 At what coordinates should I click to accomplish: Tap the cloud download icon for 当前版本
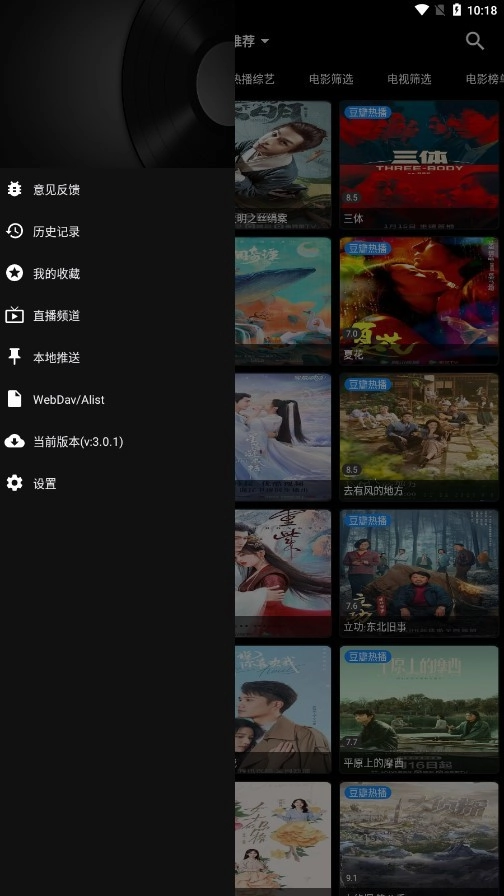click(x=14, y=441)
